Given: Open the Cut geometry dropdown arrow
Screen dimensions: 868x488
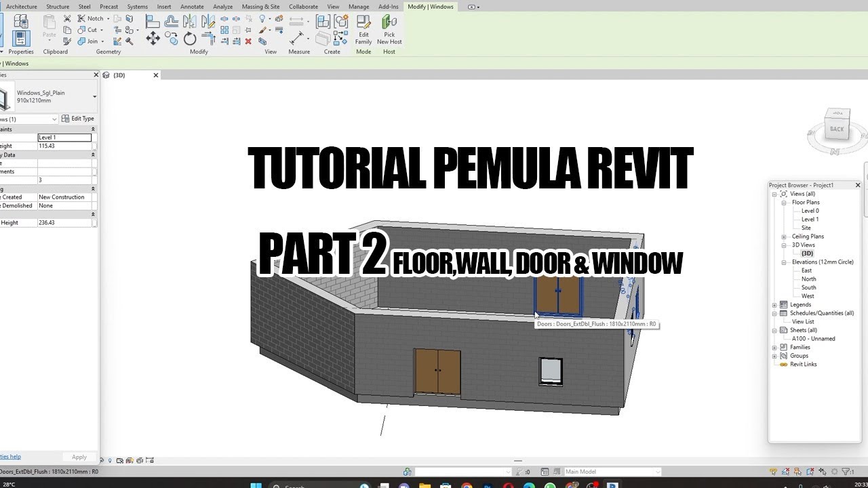Looking at the screenshot, I should point(102,30).
